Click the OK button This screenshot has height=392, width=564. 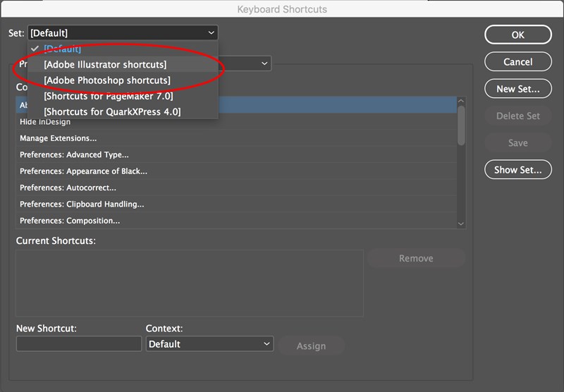(x=518, y=35)
